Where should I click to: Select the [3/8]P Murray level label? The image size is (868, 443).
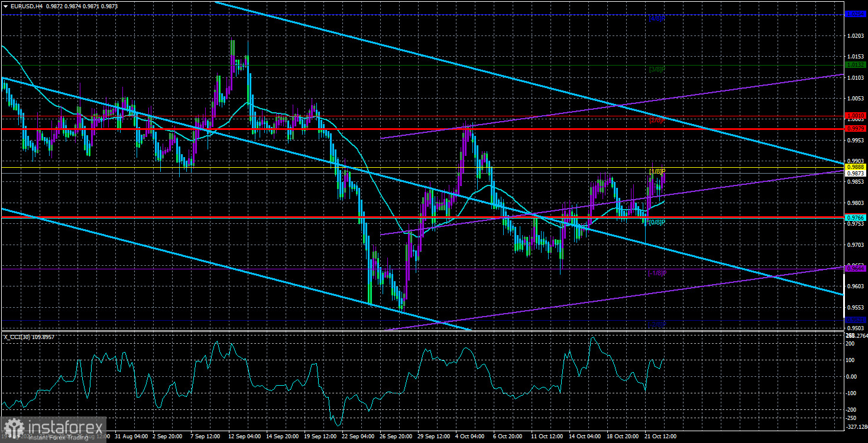point(658,69)
